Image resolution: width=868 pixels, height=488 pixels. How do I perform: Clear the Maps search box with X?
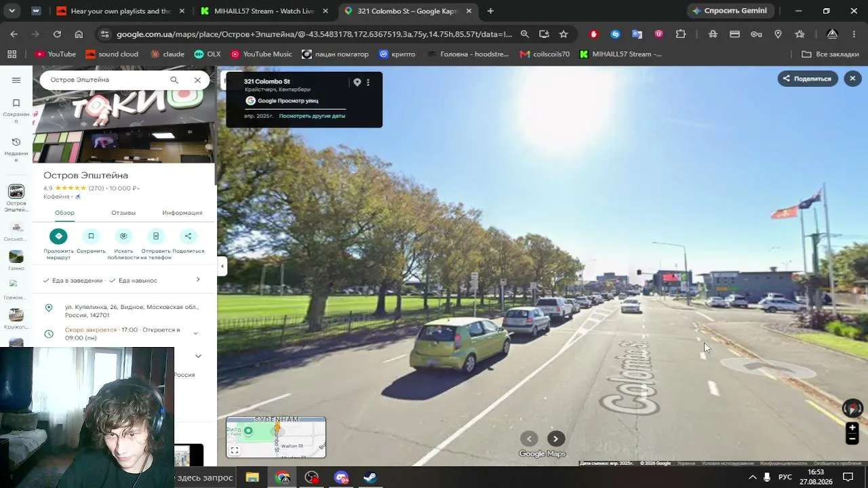[197, 80]
